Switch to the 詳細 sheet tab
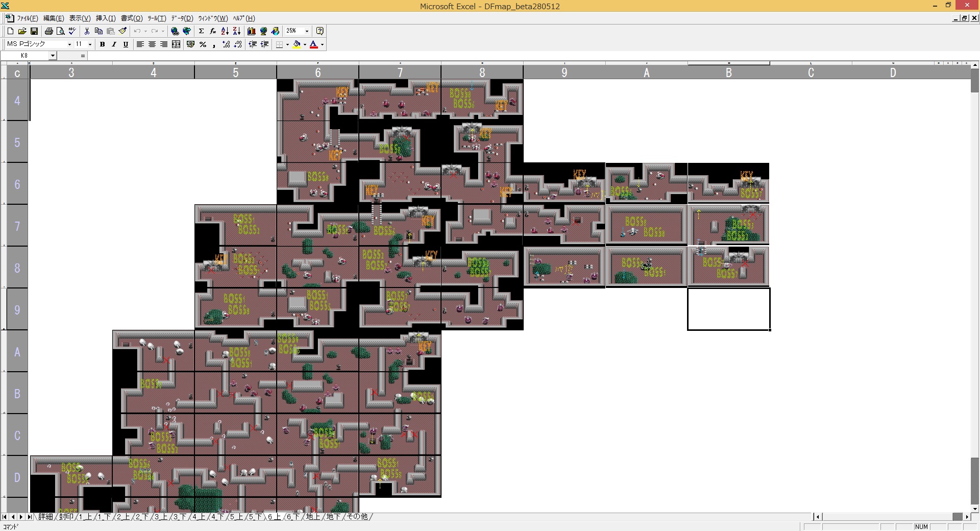The width and height of the screenshot is (980, 531). point(45,517)
